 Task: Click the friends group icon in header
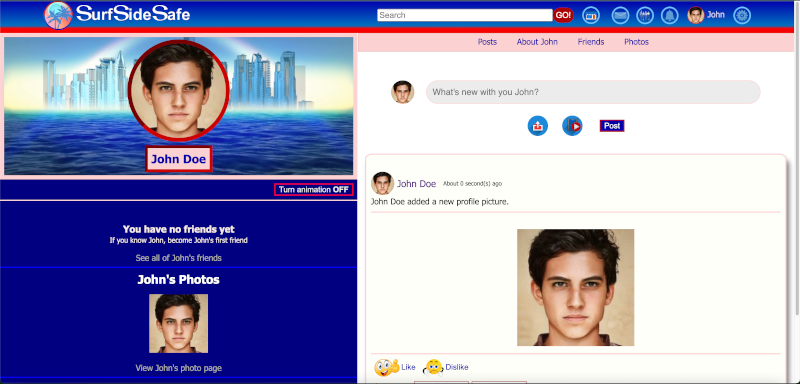point(645,15)
